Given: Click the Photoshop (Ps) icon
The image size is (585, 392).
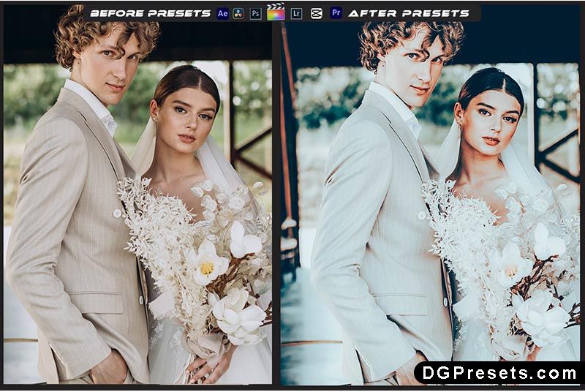Looking at the screenshot, I should coord(255,14).
